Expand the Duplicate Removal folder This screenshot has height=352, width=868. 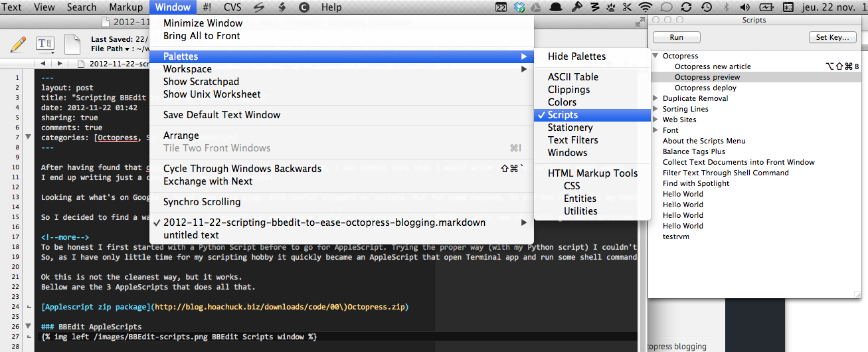click(656, 98)
